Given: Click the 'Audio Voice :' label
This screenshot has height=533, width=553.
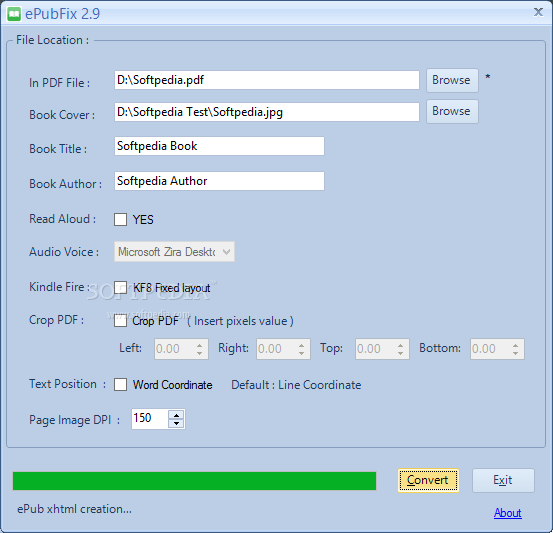Looking at the screenshot, I should tap(64, 252).
